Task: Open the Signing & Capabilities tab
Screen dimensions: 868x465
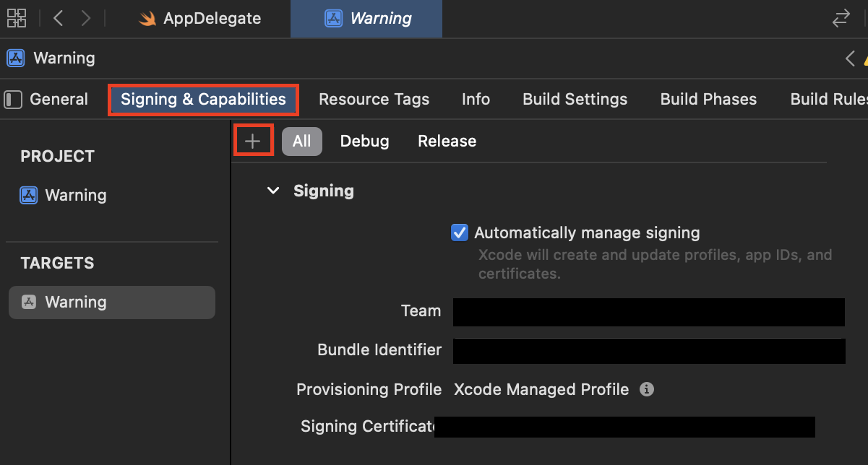Action: tap(203, 100)
